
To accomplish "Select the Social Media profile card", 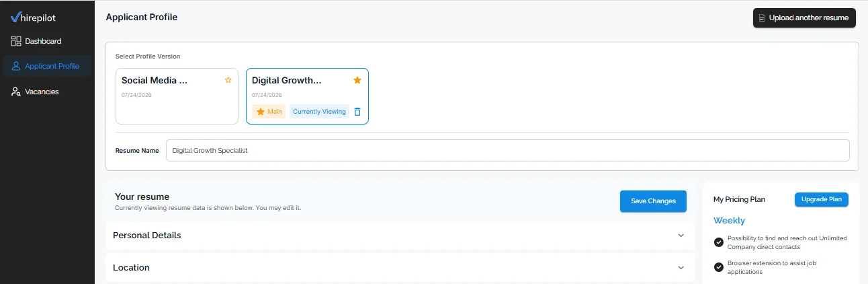I will tap(177, 96).
